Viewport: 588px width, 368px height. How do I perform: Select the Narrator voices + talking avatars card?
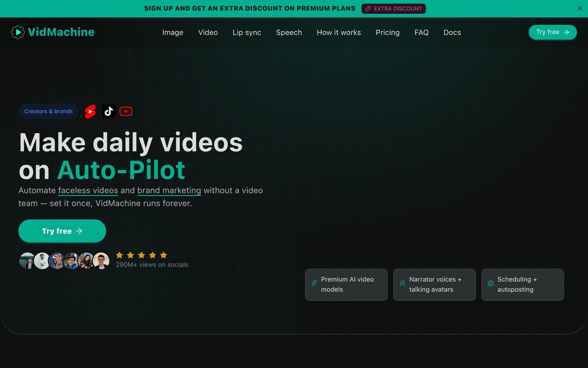click(x=434, y=285)
